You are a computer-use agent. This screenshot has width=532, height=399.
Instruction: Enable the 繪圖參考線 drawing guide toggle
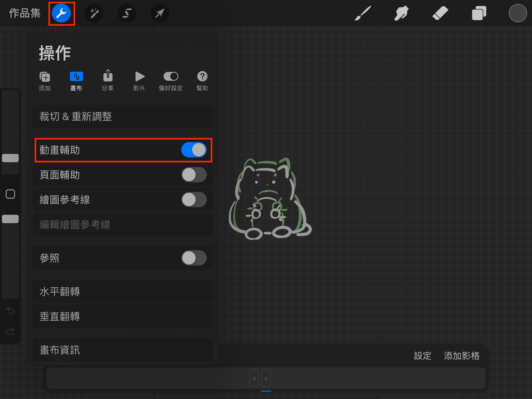(194, 199)
